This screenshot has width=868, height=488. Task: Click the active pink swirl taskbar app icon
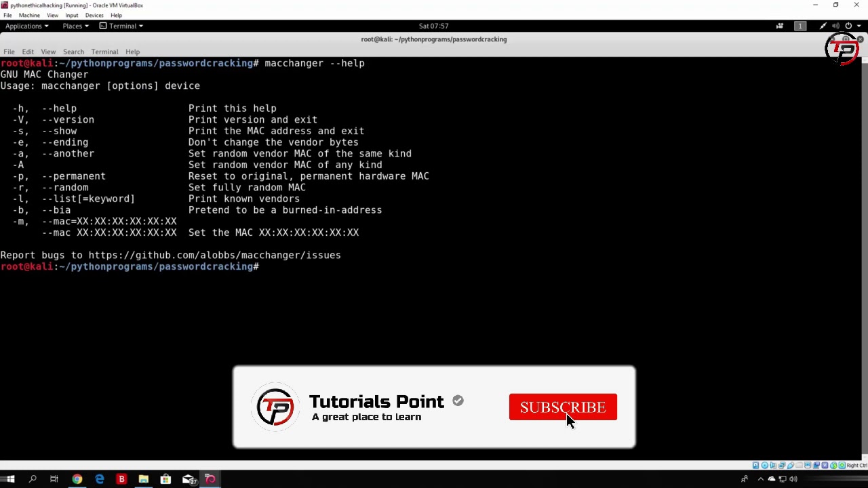[210, 479]
